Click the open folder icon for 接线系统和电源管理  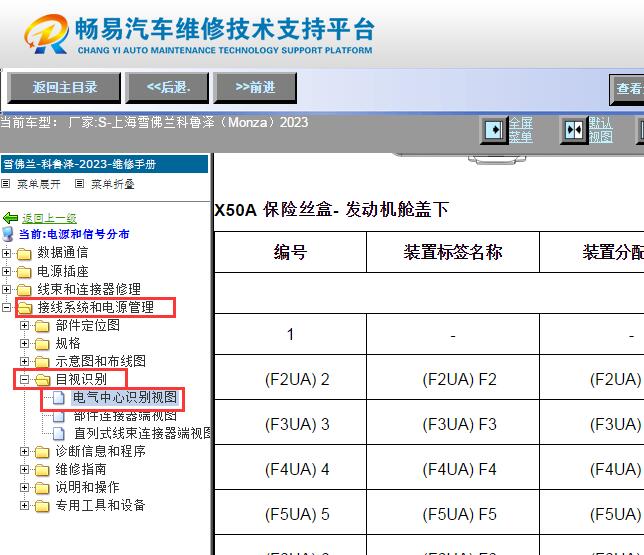(x=25, y=308)
